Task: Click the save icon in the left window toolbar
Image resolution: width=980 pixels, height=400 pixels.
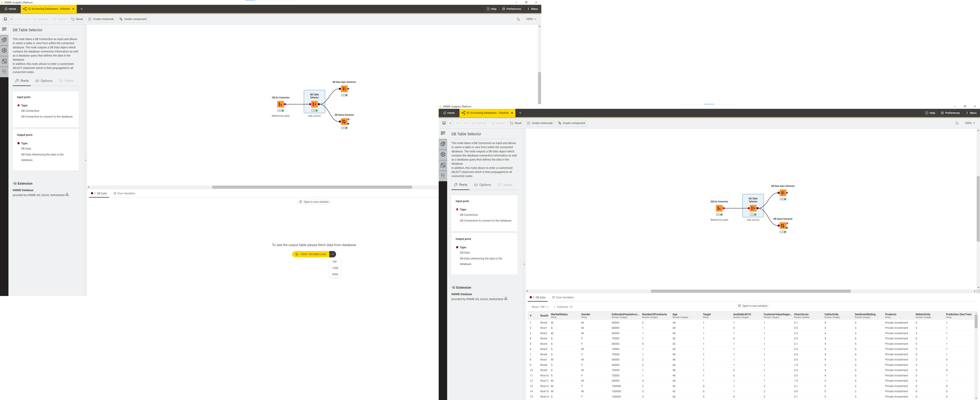Action: point(5,19)
